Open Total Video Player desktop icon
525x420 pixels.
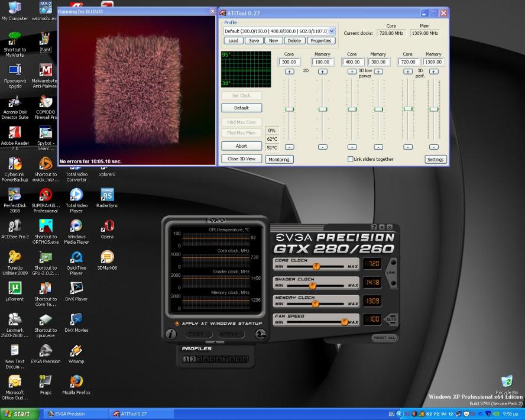76,201
